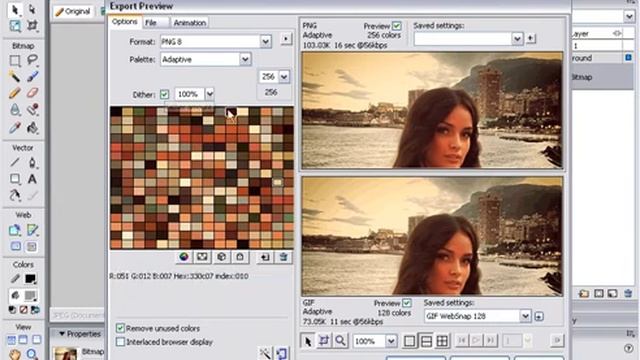Select the Scale tool
The height and width of the screenshot is (360, 640).
click(x=15, y=26)
